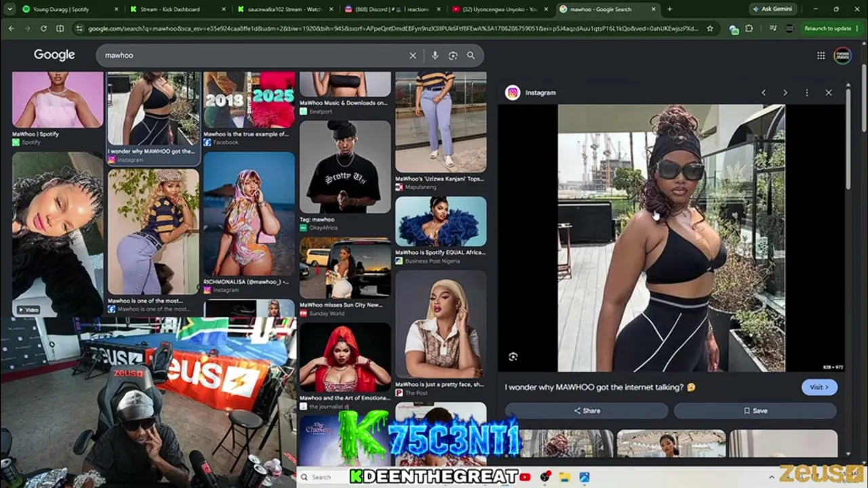
Task: Click the Instagram source logo in preview
Action: pos(513,93)
